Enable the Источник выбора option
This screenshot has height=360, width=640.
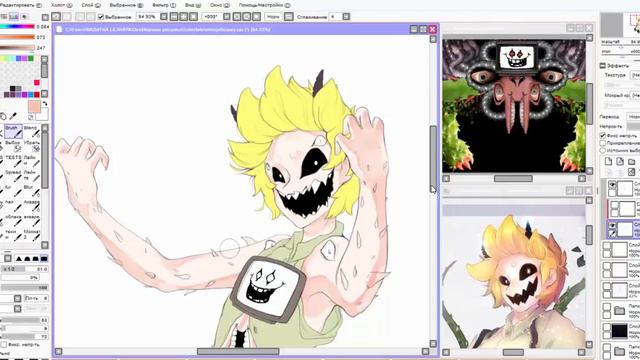[603, 150]
